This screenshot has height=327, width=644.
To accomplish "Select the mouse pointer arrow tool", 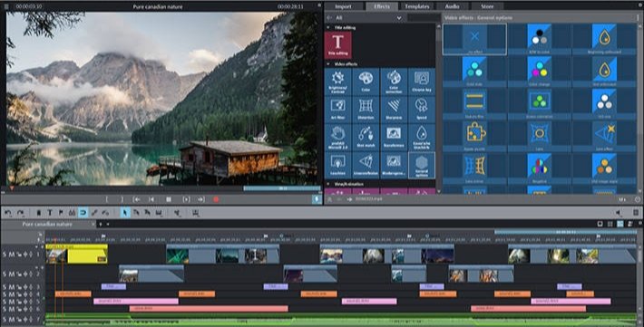I will tap(125, 213).
